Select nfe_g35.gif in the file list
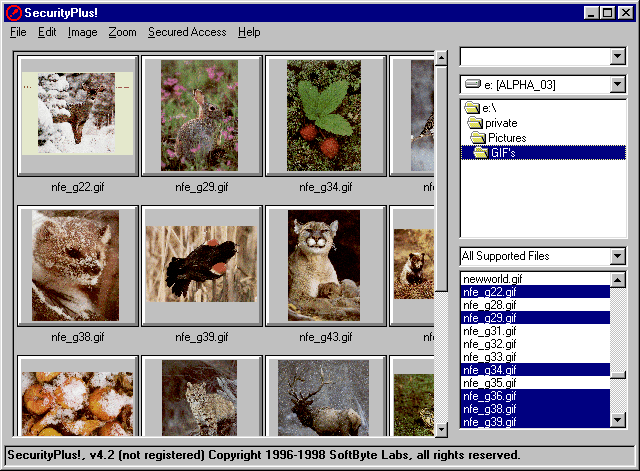The image size is (640, 471). pos(536,383)
